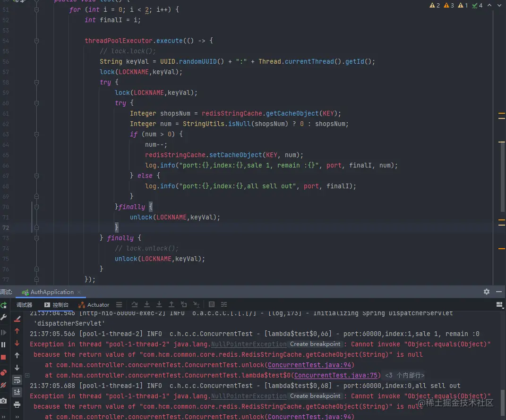The image size is (506, 420).
Task: Collapse the if block at line 63
Action: [x=36, y=134]
